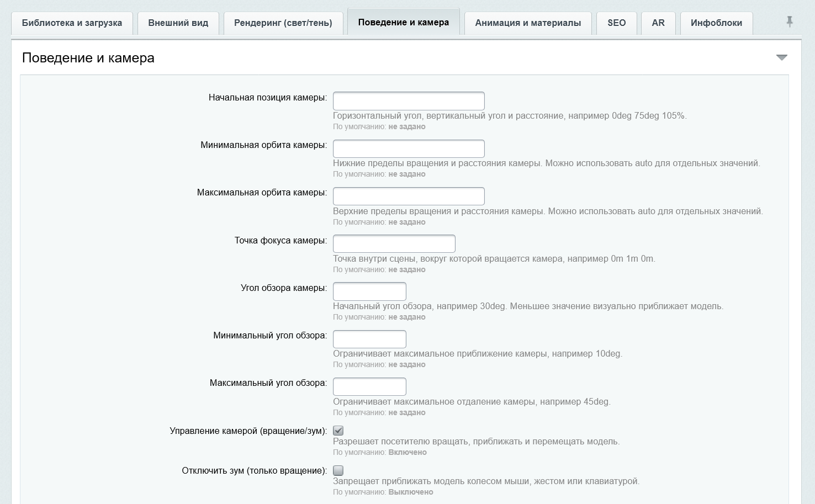Focus the Минимальная орбита камеры input
Viewport: 815px width, 504px height.
(x=409, y=148)
